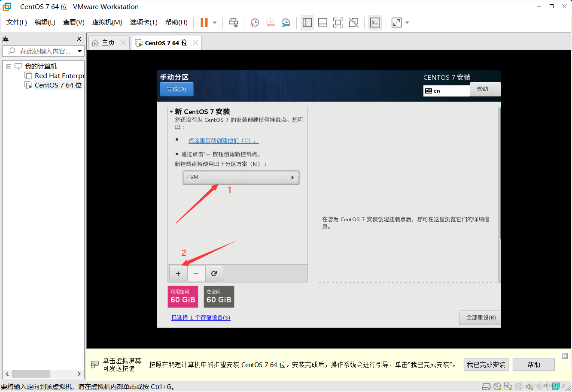Add a mount point with plus button
572x392 pixels.
178,274
